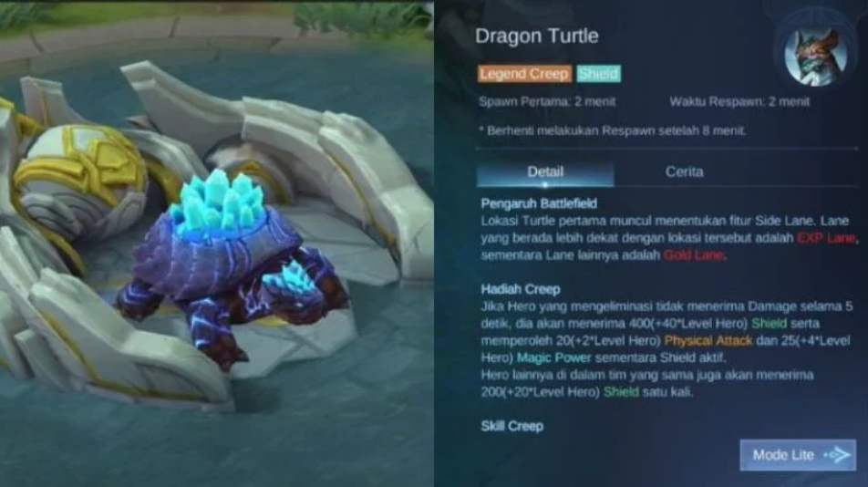Click the golden orb beside the turtle
The height and width of the screenshot is (487, 868).
[x=80, y=177]
